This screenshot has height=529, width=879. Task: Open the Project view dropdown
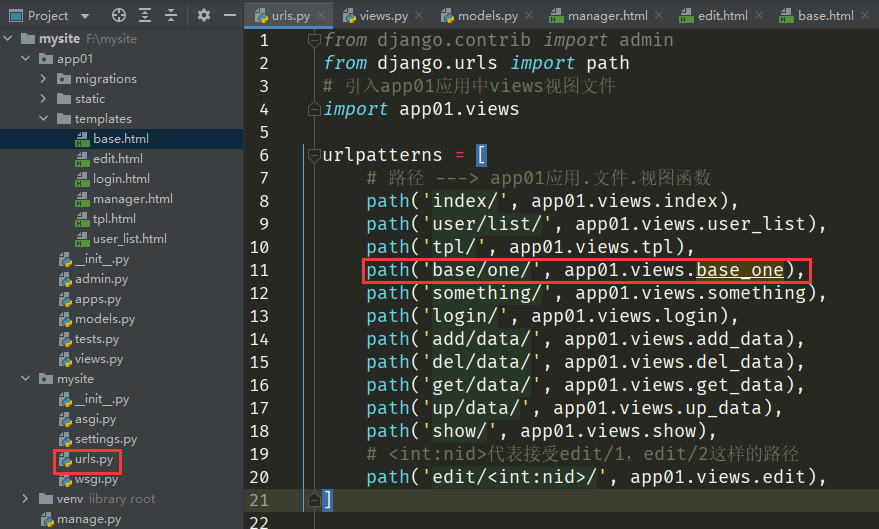84,16
